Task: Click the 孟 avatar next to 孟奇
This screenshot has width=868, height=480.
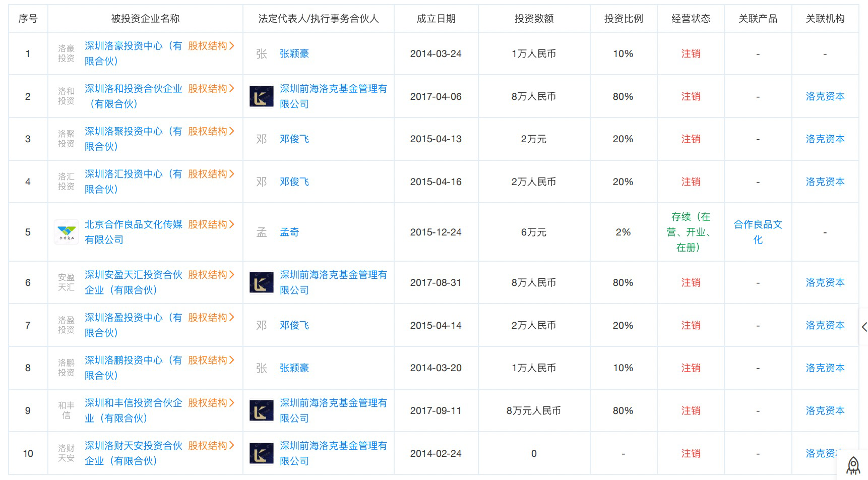Action: 262,232
